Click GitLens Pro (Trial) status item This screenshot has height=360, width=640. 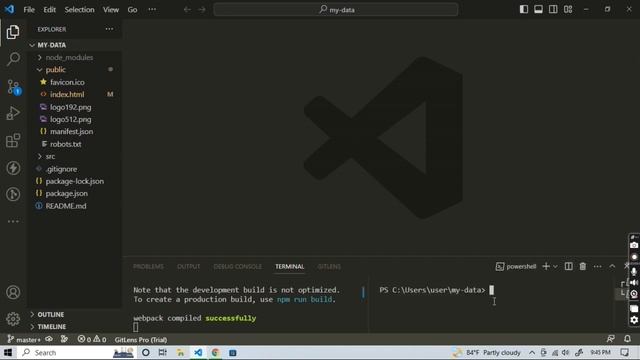[x=141, y=340]
